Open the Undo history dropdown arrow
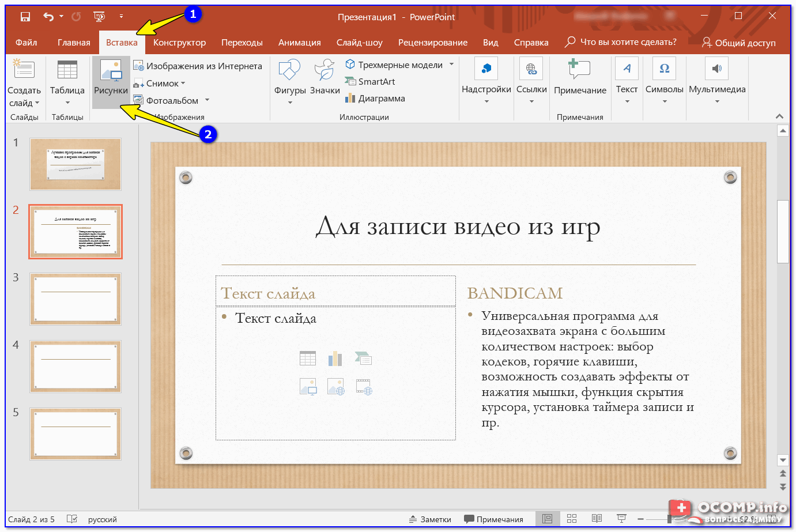The height and width of the screenshot is (532, 796). point(61,17)
